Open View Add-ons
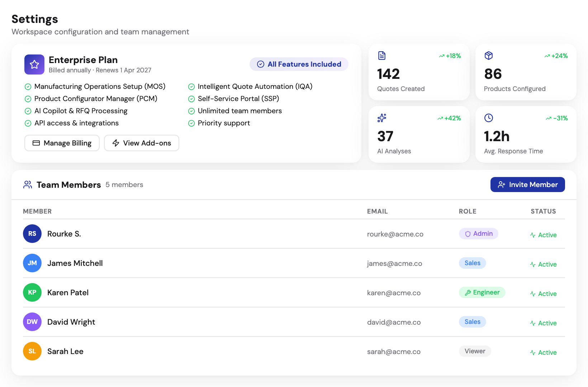This screenshot has height=387, width=588. click(141, 143)
